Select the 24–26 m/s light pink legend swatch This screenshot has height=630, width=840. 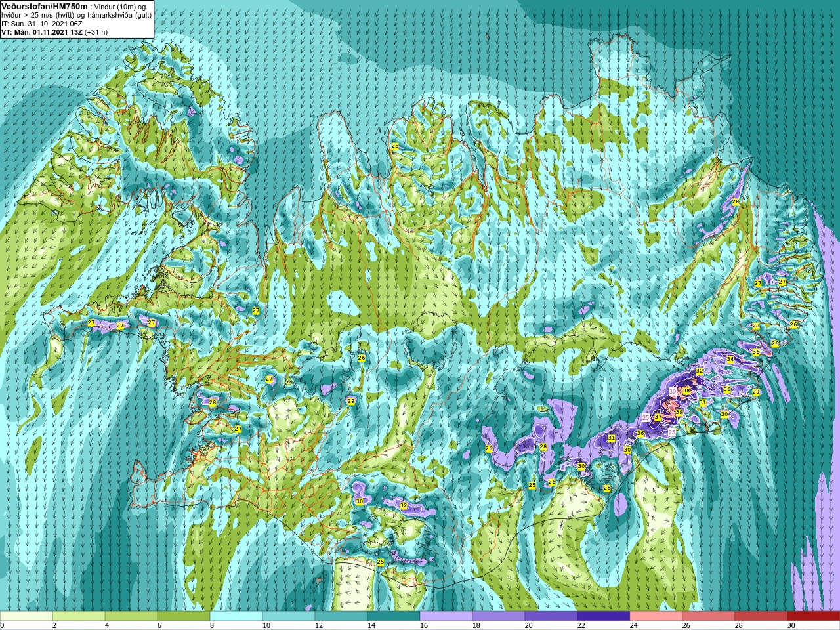656,616
